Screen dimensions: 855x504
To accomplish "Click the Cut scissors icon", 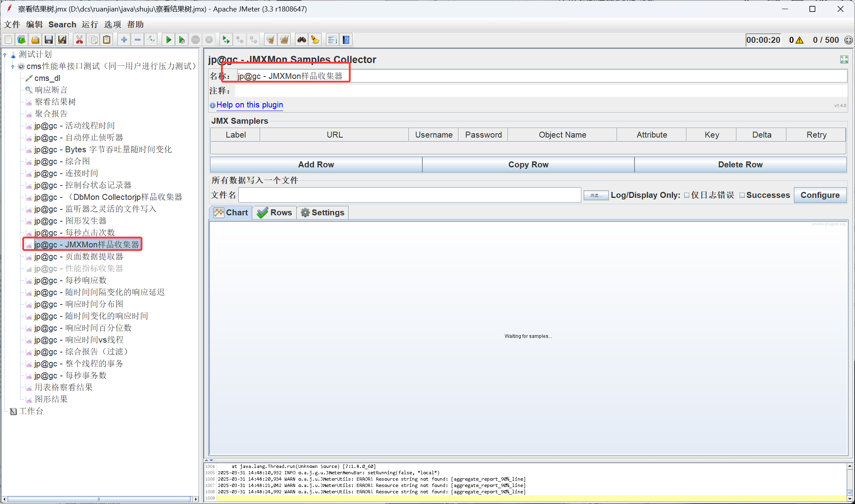I will tap(79, 40).
